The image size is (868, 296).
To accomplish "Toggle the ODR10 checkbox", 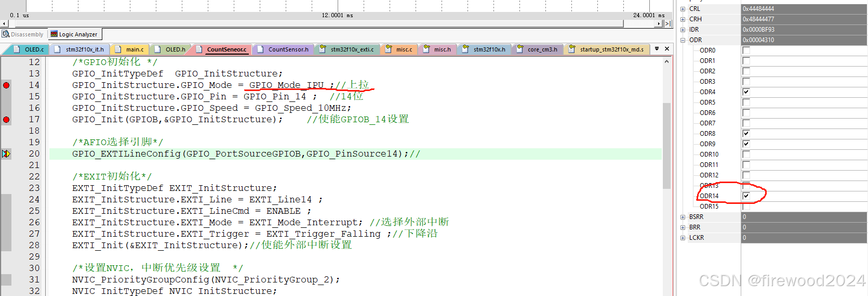I will (746, 155).
